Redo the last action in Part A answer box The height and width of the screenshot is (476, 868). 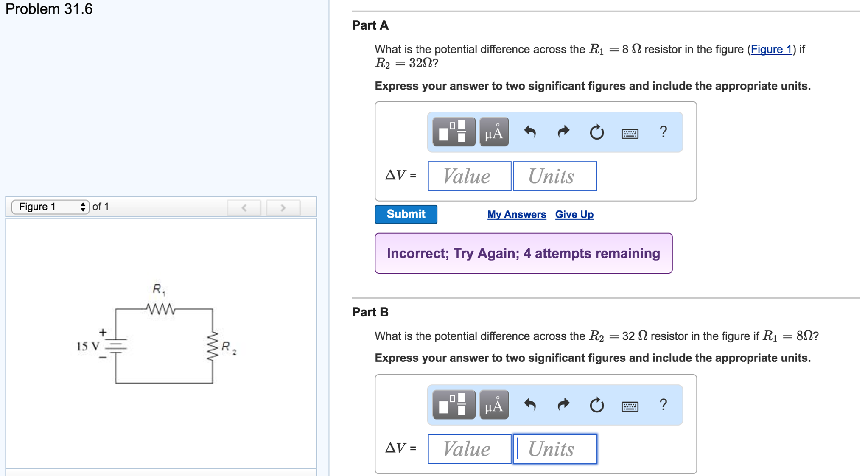coord(563,132)
